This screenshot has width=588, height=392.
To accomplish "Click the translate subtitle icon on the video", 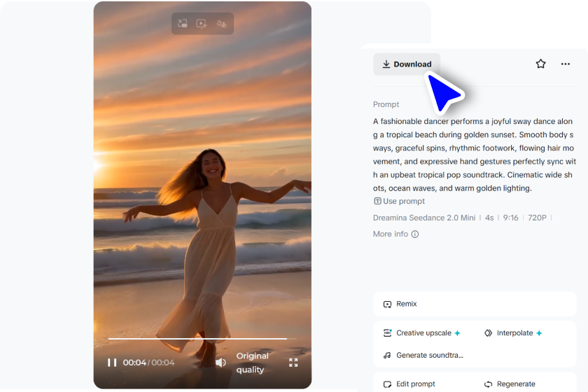I will pos(222,24).
